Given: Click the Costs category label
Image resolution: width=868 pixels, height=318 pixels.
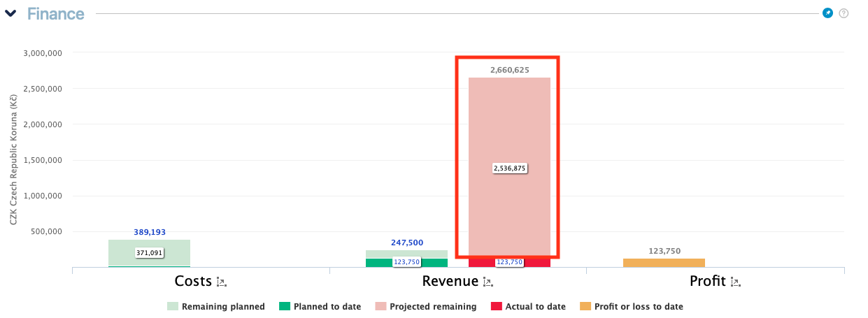Looking at the screenshot, I should (x=193, y=282).
